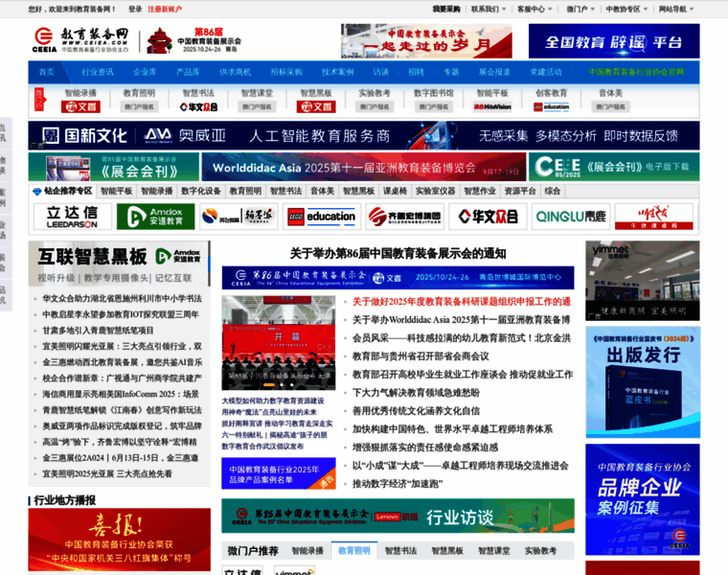The image size is (728, 575).
Task: Click the 开幕 slideshow news image
Action: [x=279, y=343]
